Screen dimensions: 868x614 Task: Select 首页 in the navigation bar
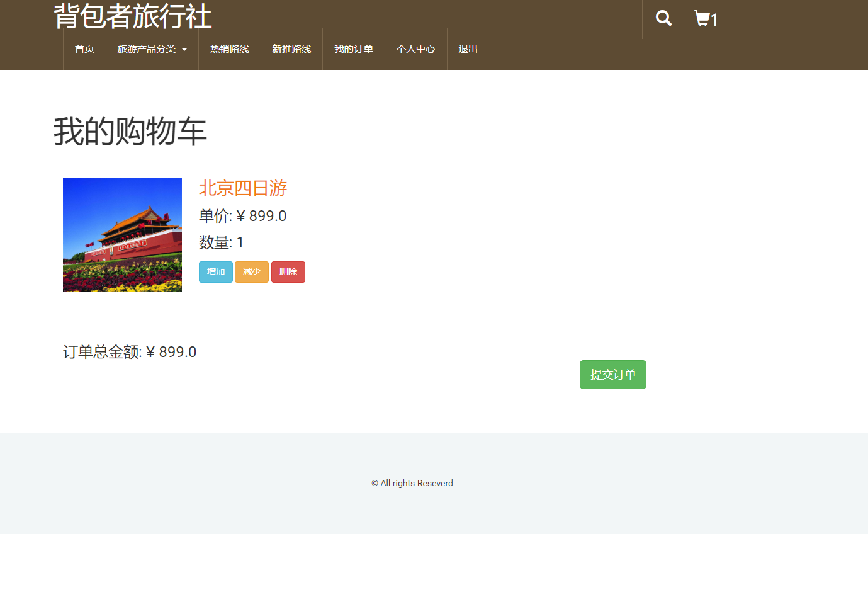84,48
